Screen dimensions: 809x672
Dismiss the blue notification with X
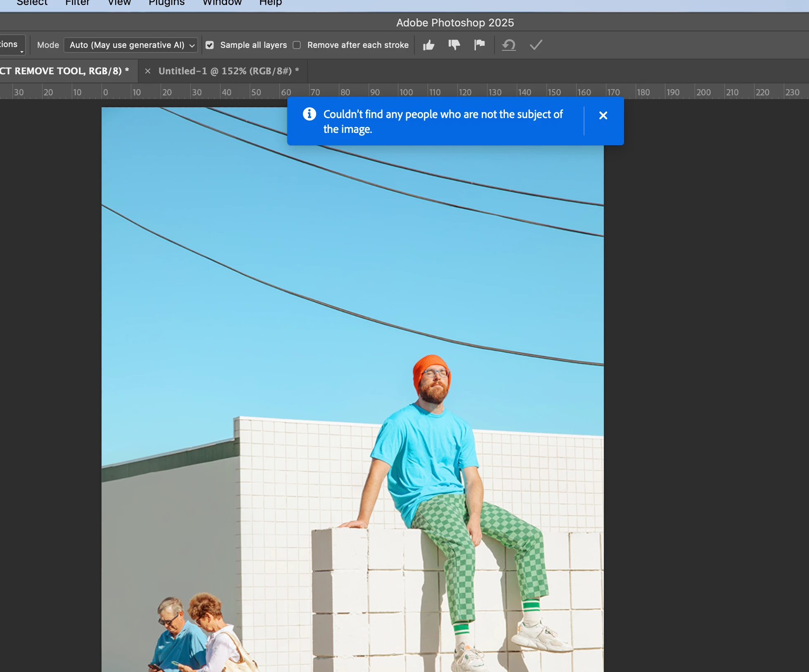pos(603,116)
